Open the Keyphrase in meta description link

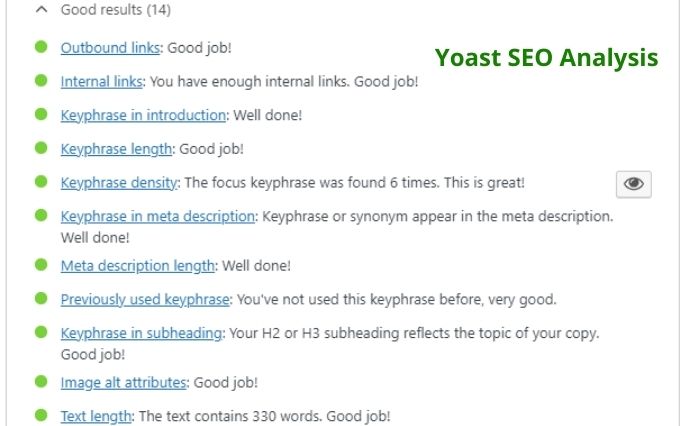click(157, 216)
